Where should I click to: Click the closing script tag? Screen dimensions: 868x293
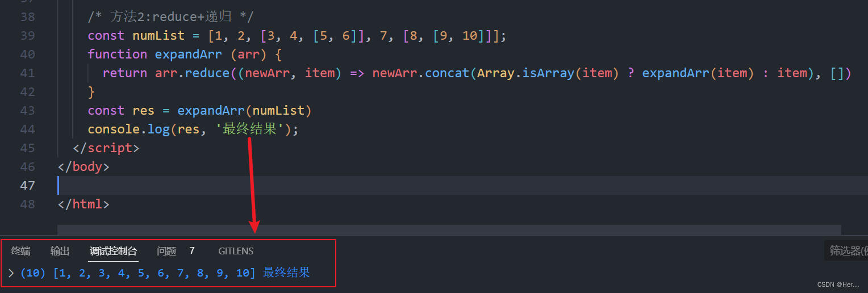pyautogui.click(x=106, y=148)
